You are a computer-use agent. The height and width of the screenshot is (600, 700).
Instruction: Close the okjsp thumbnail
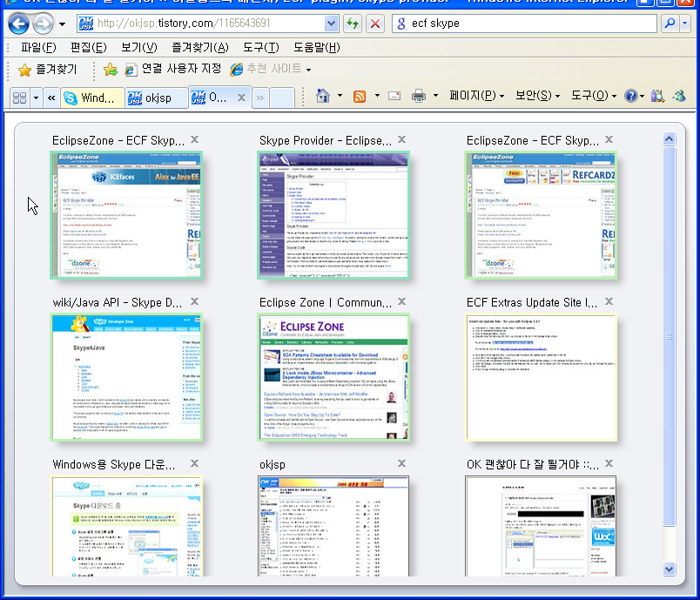(401, 464)
